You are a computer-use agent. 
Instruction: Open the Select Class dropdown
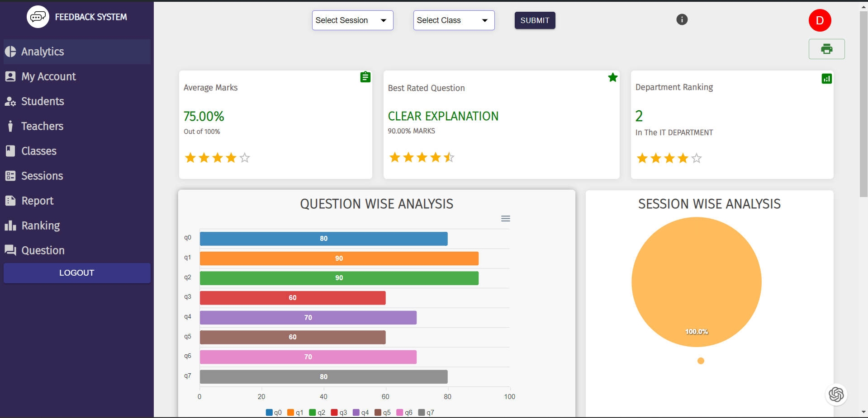[x=454, y=20]
